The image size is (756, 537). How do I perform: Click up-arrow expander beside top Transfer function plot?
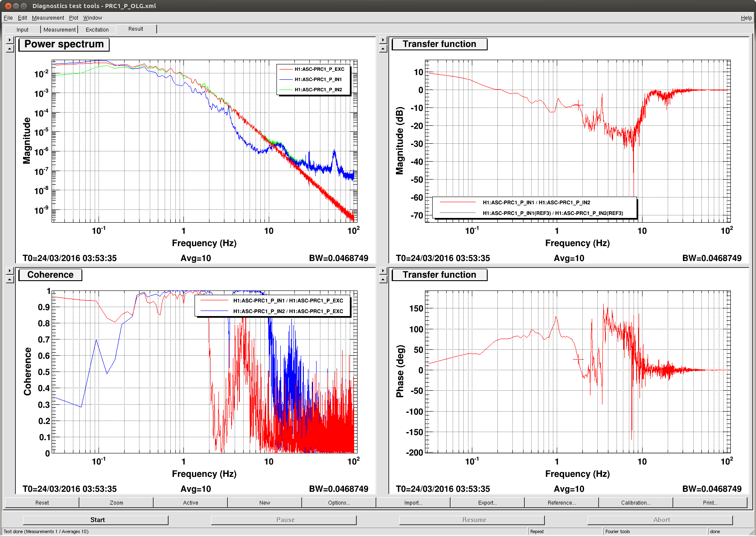(383, 49)
